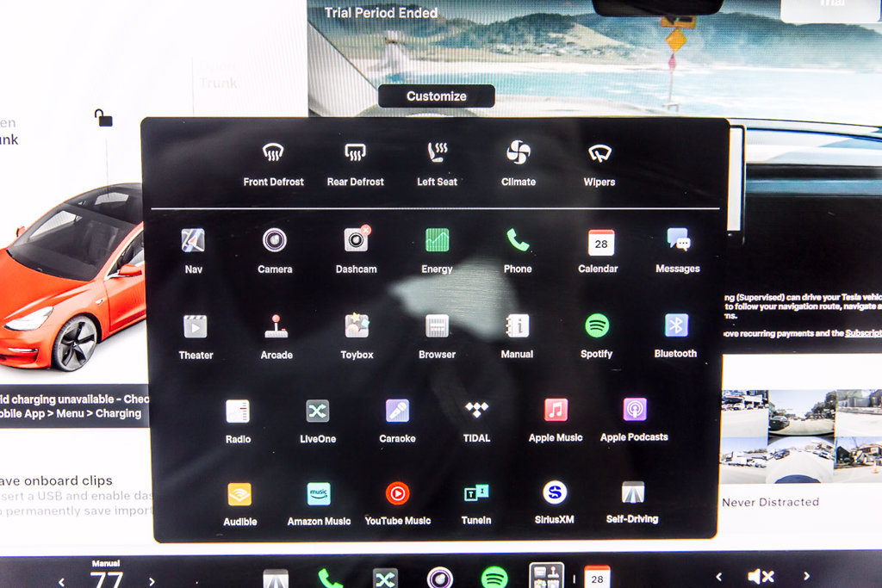Open the SiriusXM app
The image size is (882, 588).
coord(555,492)
